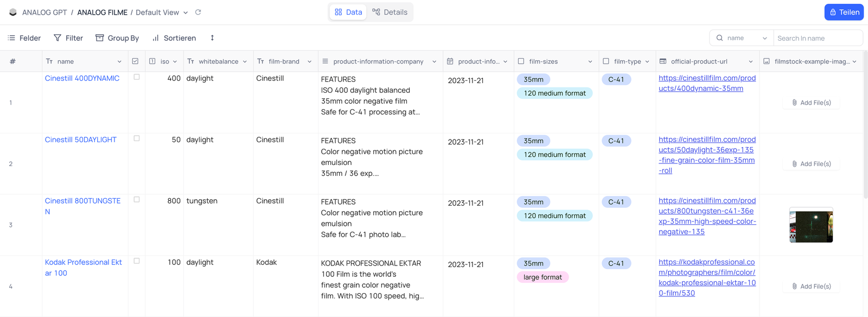Image resolution: width=868 pixels, height=317 pixels.
Task: Expand the name column header menu
Action: pyautogui.click(x=120, y=61)
